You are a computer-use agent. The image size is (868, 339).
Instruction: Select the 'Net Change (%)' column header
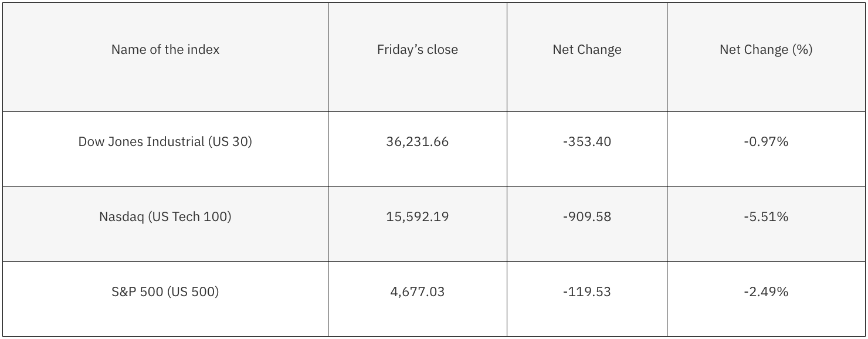[x=765, y=50]
